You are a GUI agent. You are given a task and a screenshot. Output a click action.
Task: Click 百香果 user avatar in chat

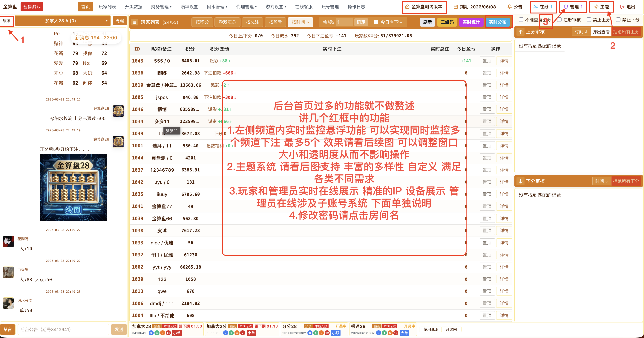click(8, 272)
